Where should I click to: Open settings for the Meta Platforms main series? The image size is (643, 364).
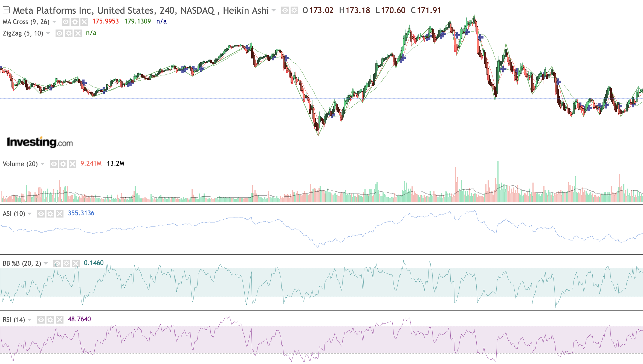[x=294, y=11]
